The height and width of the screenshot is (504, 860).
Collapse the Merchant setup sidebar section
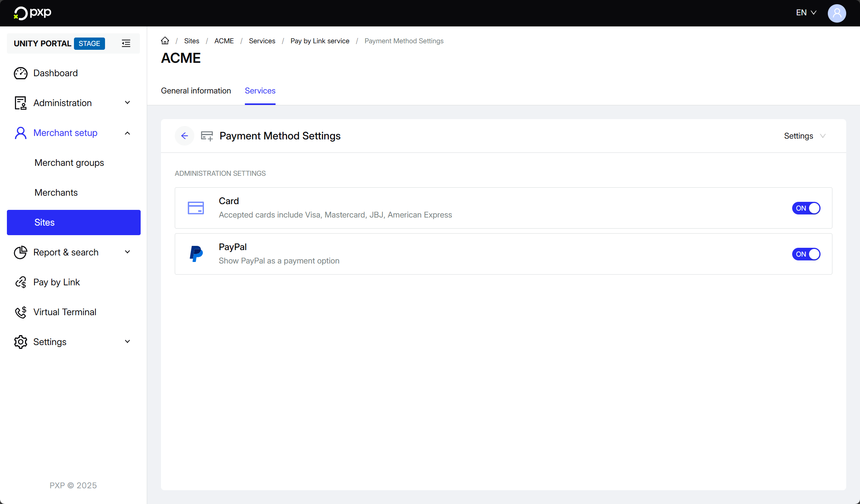[x=127, y=133]
